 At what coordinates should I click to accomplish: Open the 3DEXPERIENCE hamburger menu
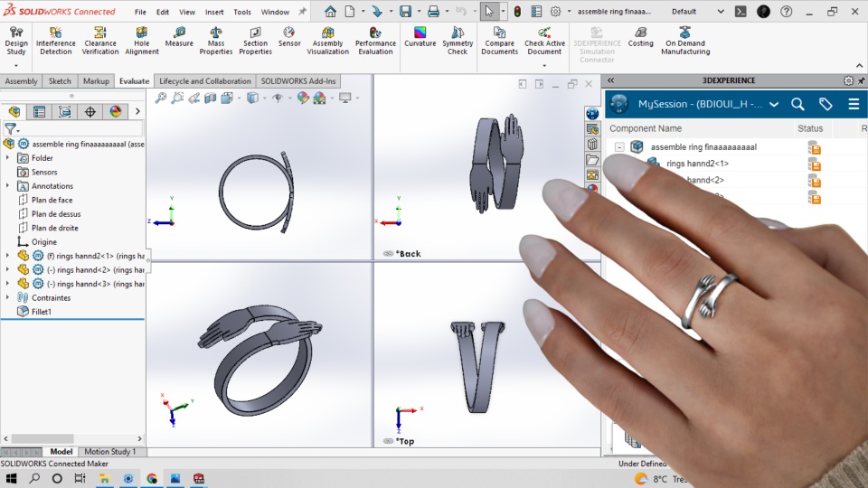tap(854, 104)
